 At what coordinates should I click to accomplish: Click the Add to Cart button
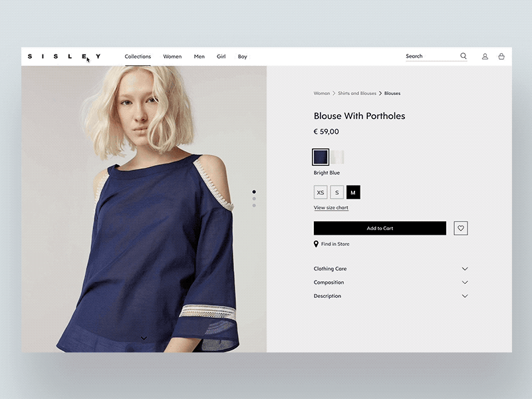(x=379, y=228)
